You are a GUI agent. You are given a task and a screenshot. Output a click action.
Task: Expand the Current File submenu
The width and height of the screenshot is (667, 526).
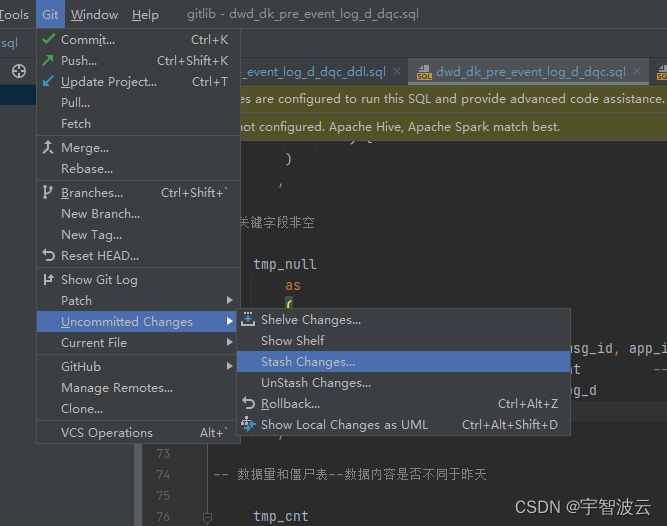tap(230, 342)
